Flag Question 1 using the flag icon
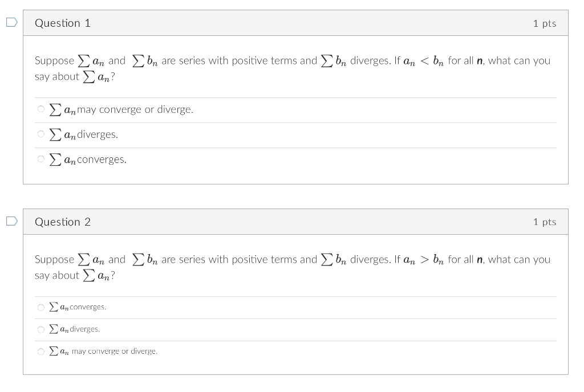584x392 pixels. tap(12, 22)
